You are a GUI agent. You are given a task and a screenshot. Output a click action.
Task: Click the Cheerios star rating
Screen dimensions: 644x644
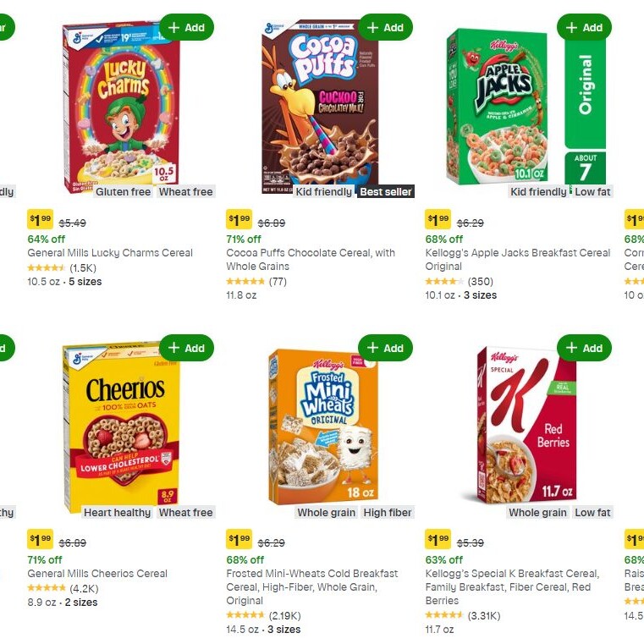[47, 588]
